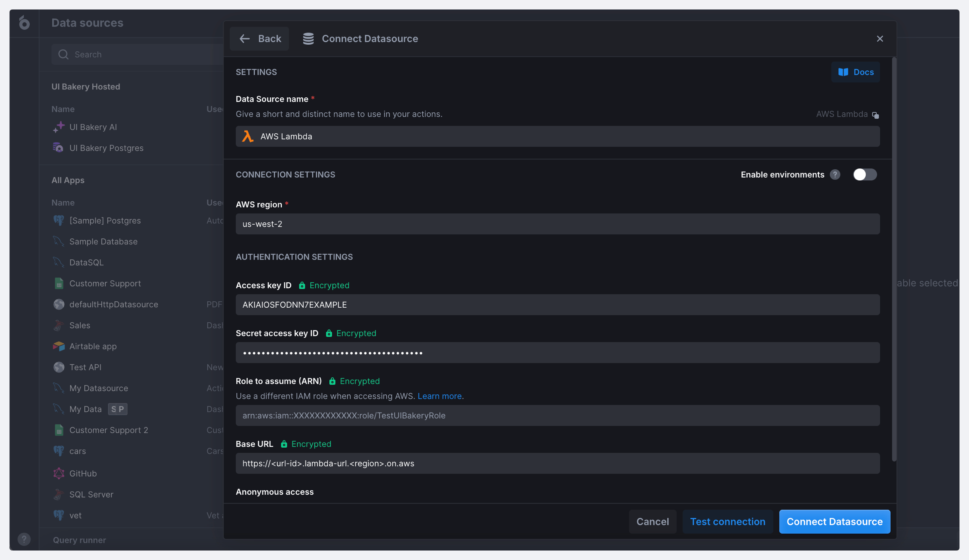
Task: Click the My Data datasource icon
Action: tap(59, 409)
